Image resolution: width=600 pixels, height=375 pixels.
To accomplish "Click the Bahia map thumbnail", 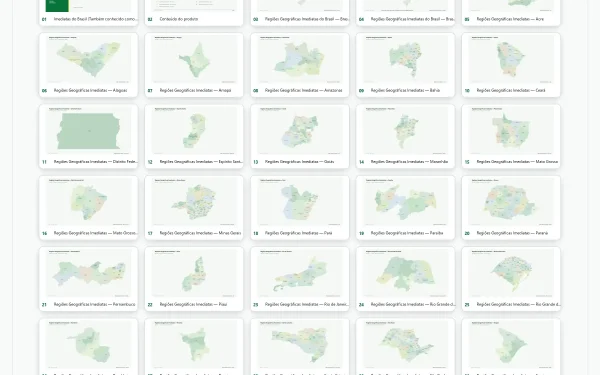I will coord(405,59).
